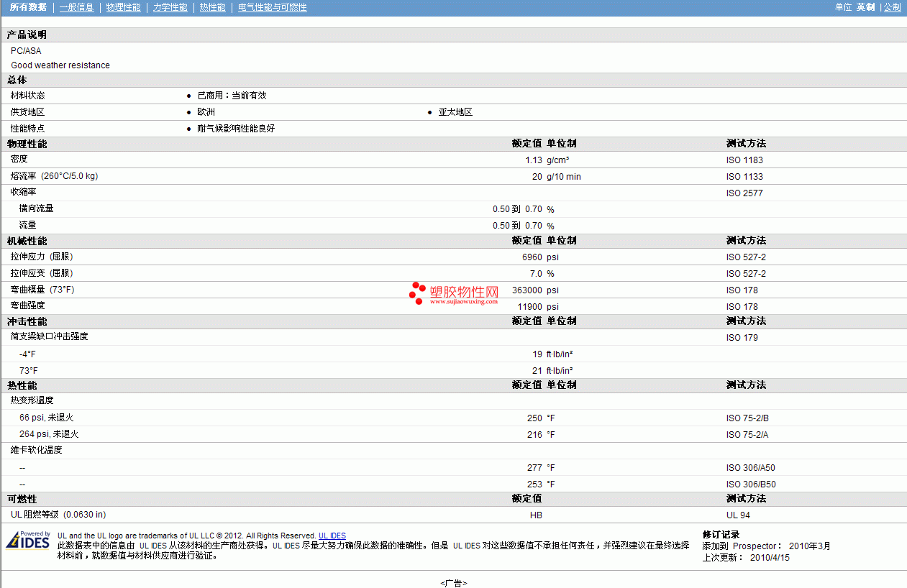Click the 材料状态 row label
Screen dimensions: 907x588
(27, 96)
